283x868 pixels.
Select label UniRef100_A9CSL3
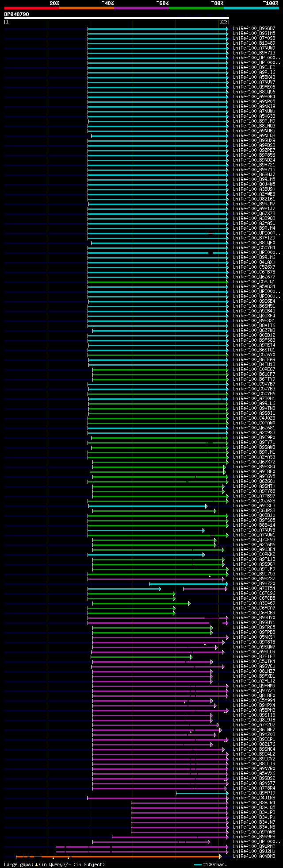(x=254, y=505)
